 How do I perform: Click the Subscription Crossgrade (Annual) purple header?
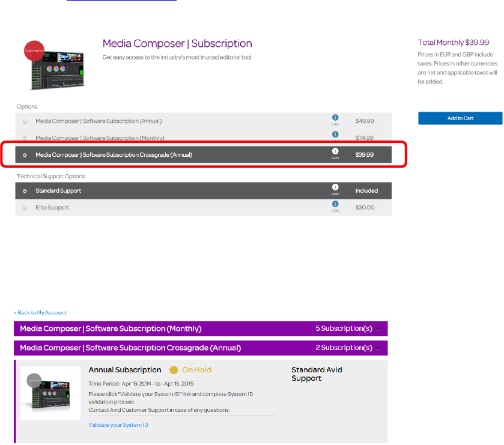[x=201, y=348]
